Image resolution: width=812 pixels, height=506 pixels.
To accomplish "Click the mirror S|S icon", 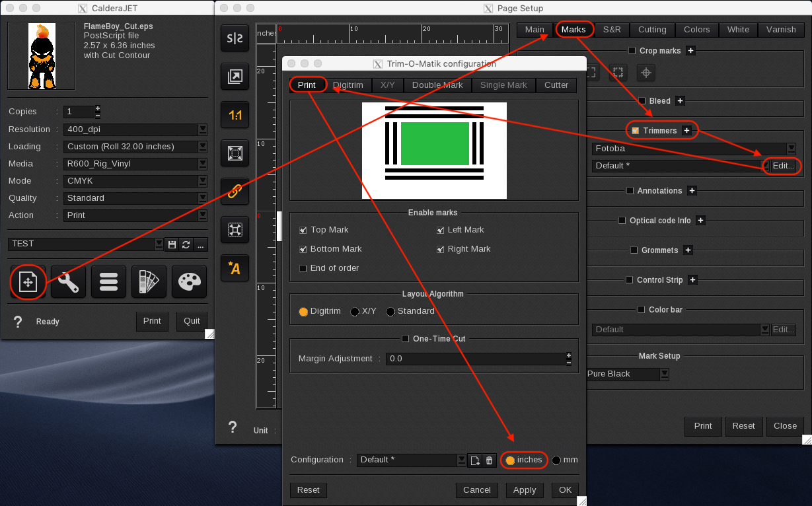I will point(235,39).
